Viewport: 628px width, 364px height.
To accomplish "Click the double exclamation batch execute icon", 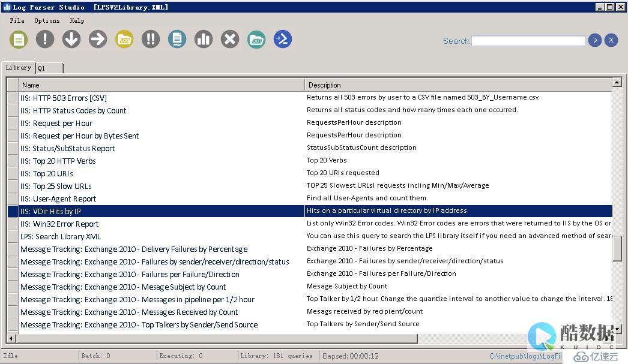I will pos(151,39).
